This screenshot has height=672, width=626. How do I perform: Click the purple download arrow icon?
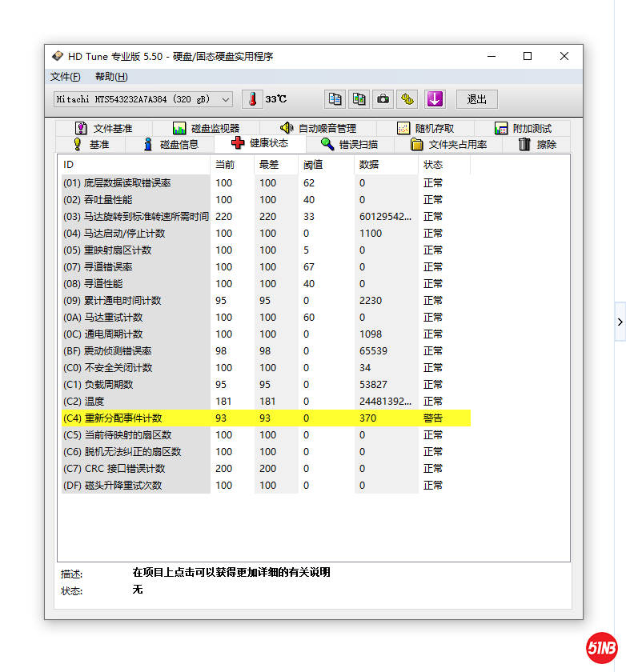(434, 99)
